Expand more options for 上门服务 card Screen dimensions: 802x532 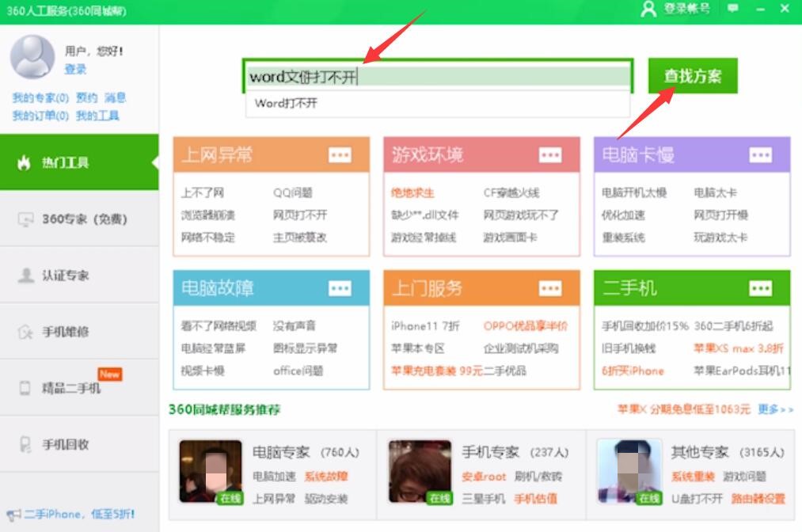point(550,288)
